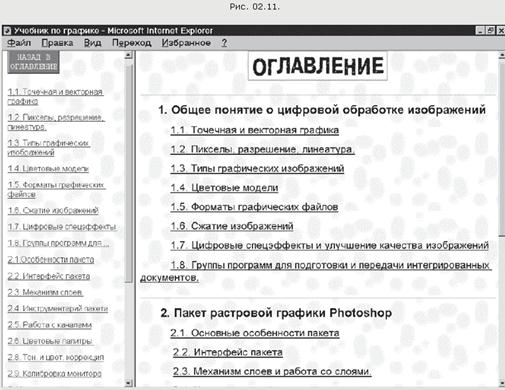Open sidebar link 1.5 Форматы графических файлов

(x=56, y=189)
